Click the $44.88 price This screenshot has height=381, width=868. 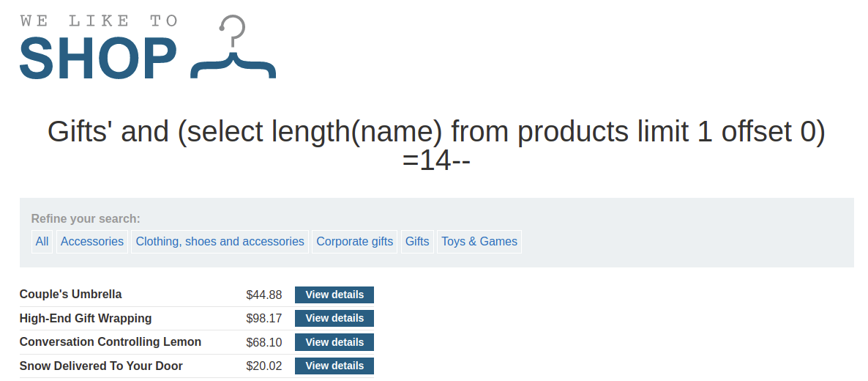click(264, 295)
